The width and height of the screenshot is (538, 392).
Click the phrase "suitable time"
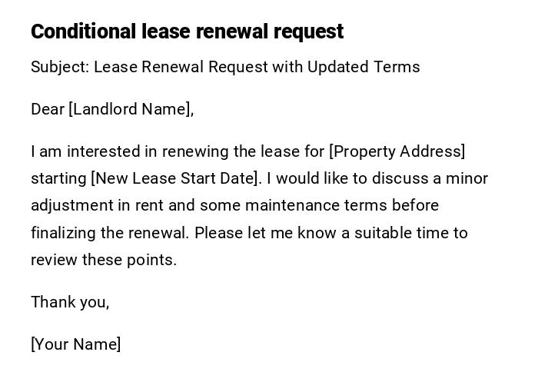[405, 233]
